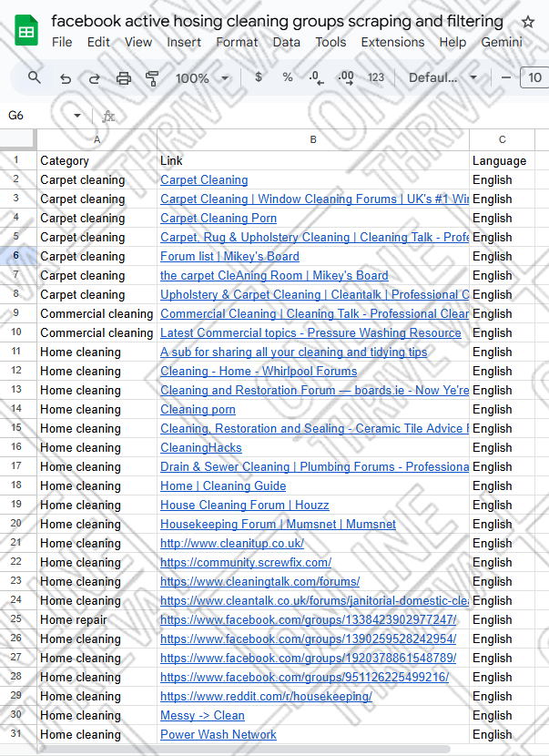Viewport: 549px width, 756px height.
Task: Undo the last action
Action: pyautogui.click(x=66, y=77)
